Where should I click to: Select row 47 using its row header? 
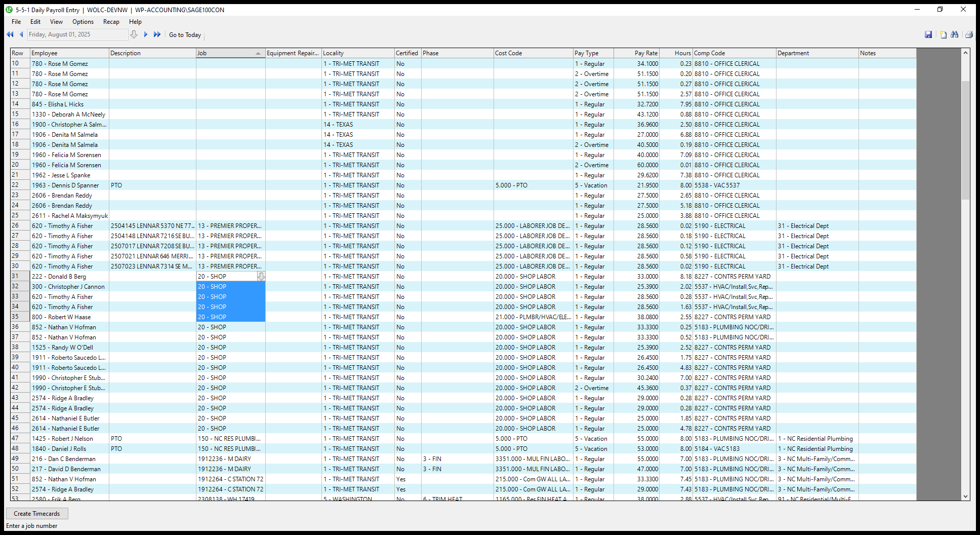click(16, 438)
